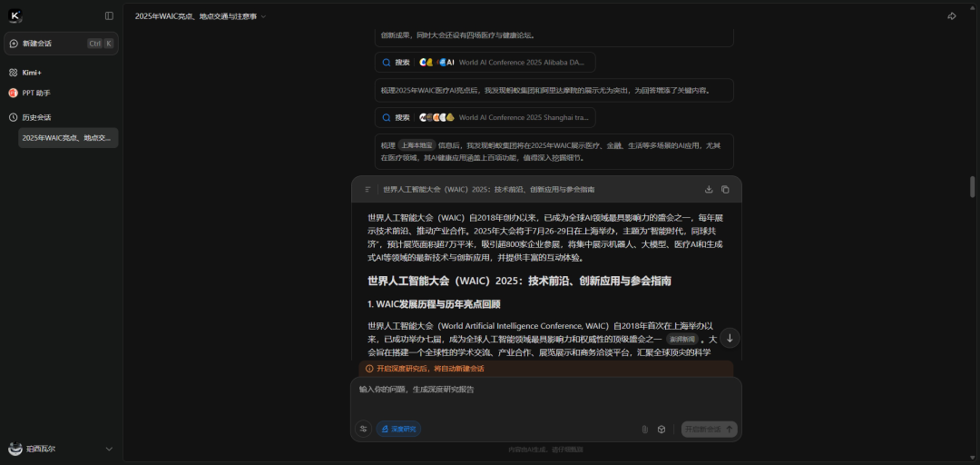The image size is (980, 465).
Task: Copy the WAIC report content
Action: (725, 189)
